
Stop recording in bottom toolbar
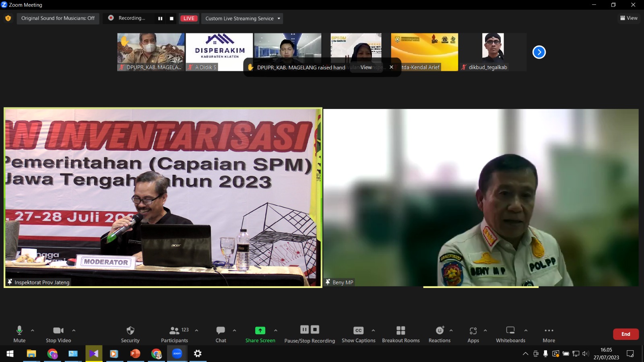[x=315, y=330]
